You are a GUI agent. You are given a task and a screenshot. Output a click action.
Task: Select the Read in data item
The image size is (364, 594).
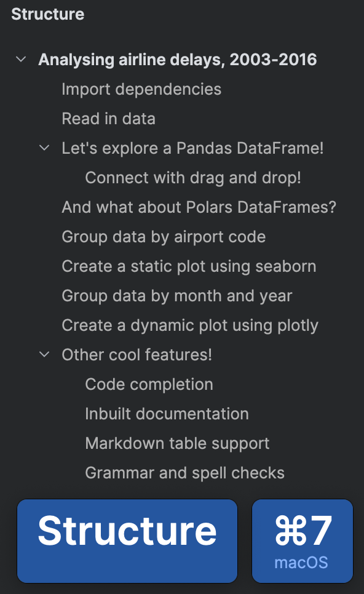point(108,119)
